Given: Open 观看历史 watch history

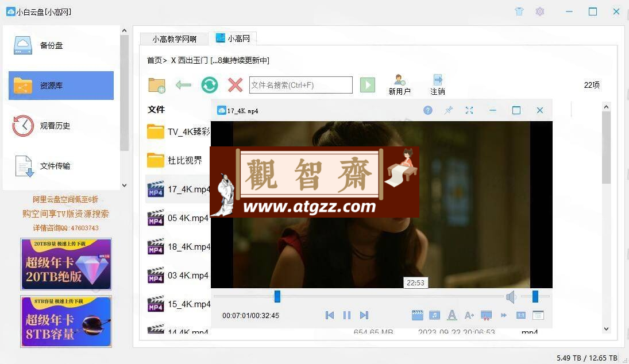Looking at the screenshot, I should 61,126.
